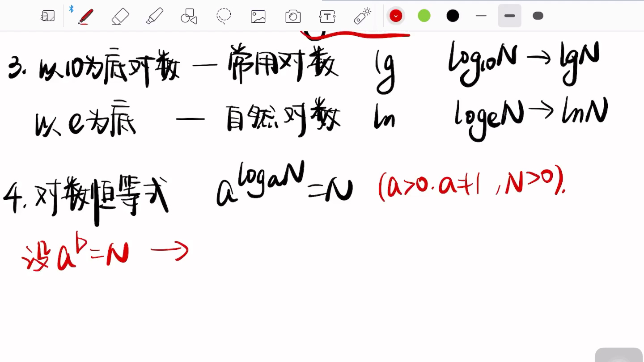Add a text box
This screenshot has height=362, width=644.
tap(327, 17)
